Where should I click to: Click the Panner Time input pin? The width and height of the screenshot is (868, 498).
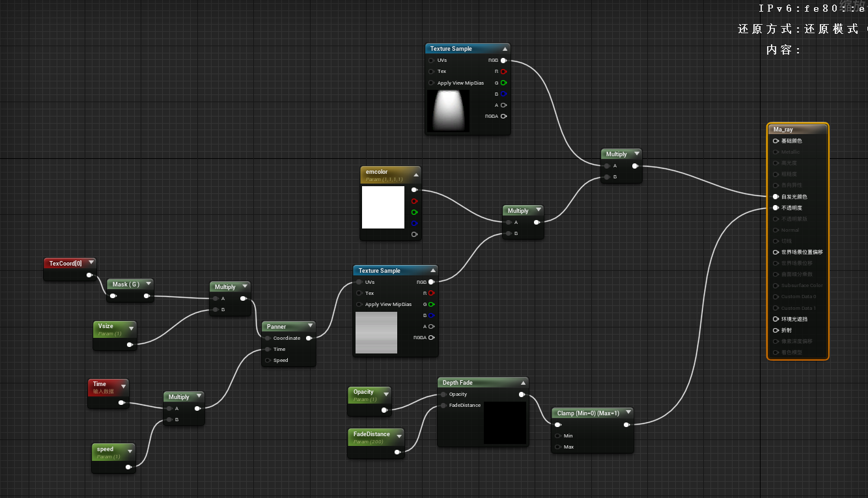(x=268, y=349)
